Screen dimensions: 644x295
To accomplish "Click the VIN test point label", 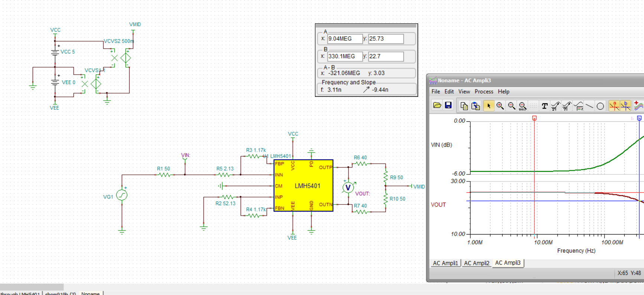I will 186,155.
